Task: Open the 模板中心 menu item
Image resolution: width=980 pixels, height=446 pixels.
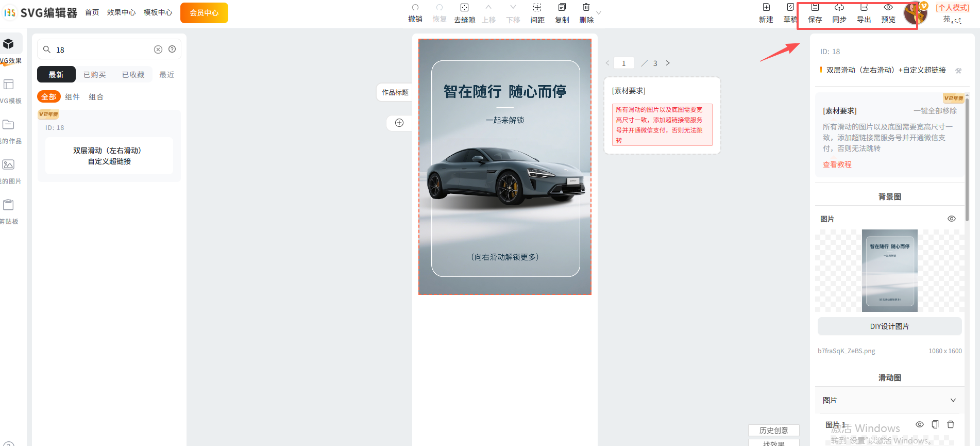Action: pyautogui.click(x=158, y=12)
